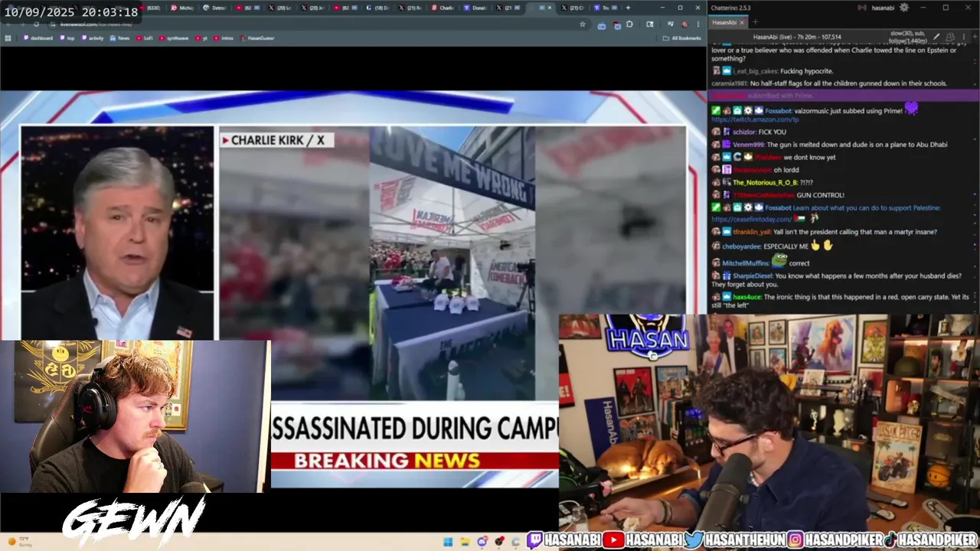The image size is (980, 551).
Task: Click the first Fossabot username
Action: pyautogui.click(x=779, y=111)
